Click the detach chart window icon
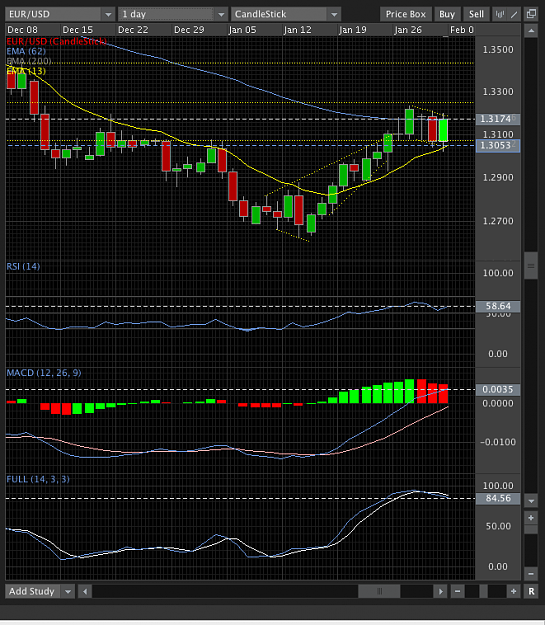This screenshot has width=545, height=625. point(531,14)
